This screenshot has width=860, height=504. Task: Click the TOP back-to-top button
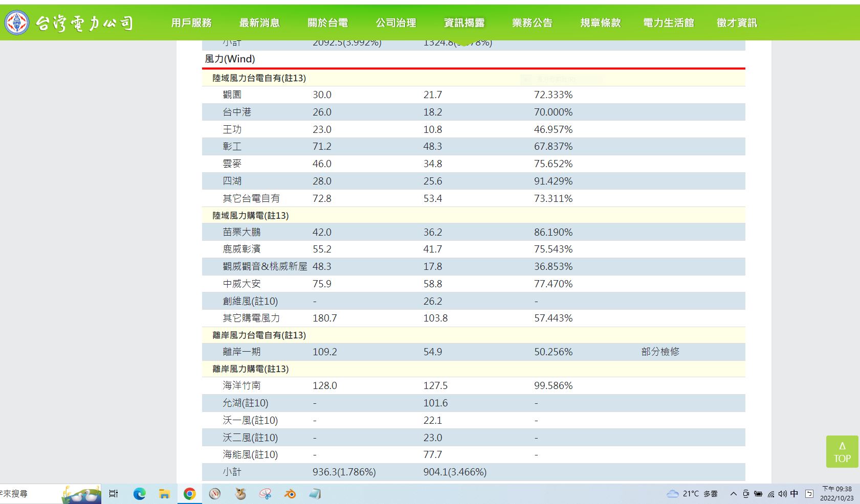coord(842,451)
